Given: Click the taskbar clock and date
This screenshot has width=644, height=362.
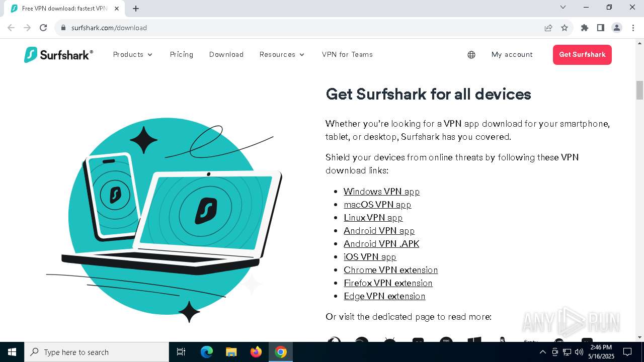Looking at the screenshot, I should click(x=601, y=352).
